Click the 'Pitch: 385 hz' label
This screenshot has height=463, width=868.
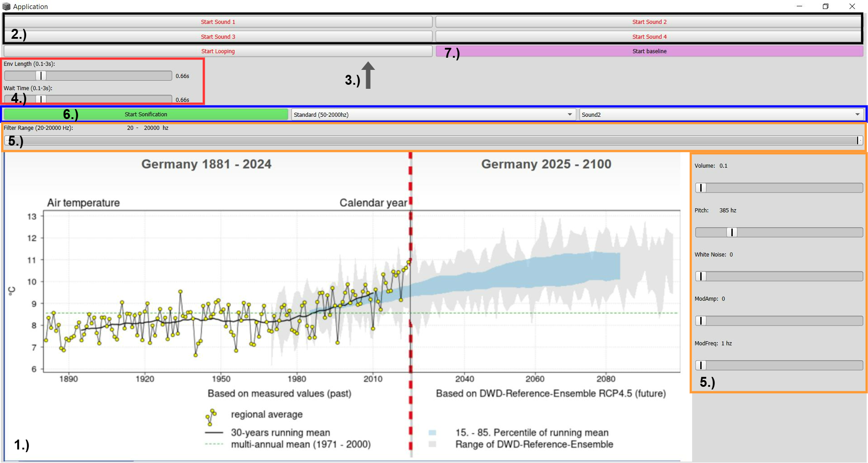pyautogui.click(x=715, y=211)
